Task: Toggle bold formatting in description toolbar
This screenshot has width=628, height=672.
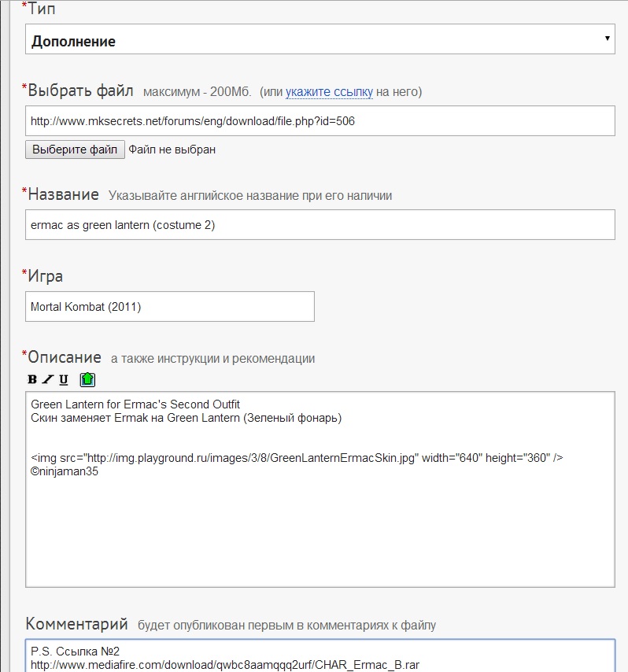Action: 32,379
